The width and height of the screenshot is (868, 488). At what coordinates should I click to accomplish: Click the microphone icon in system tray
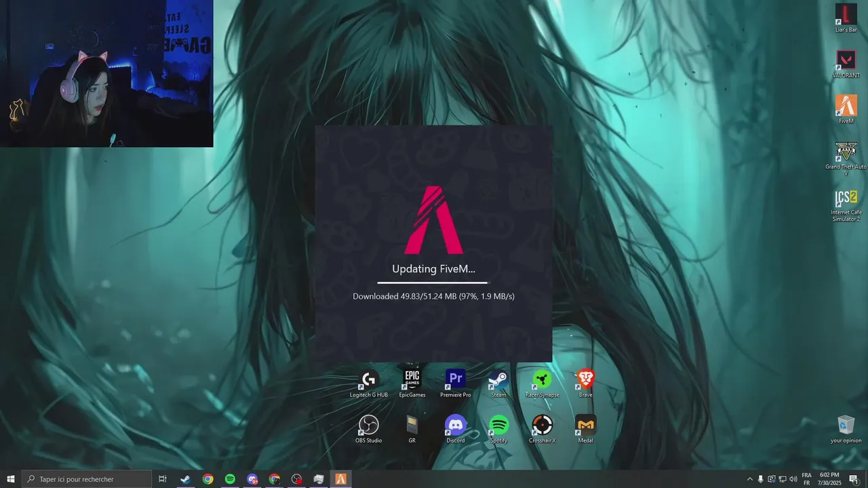click(760, 479)
